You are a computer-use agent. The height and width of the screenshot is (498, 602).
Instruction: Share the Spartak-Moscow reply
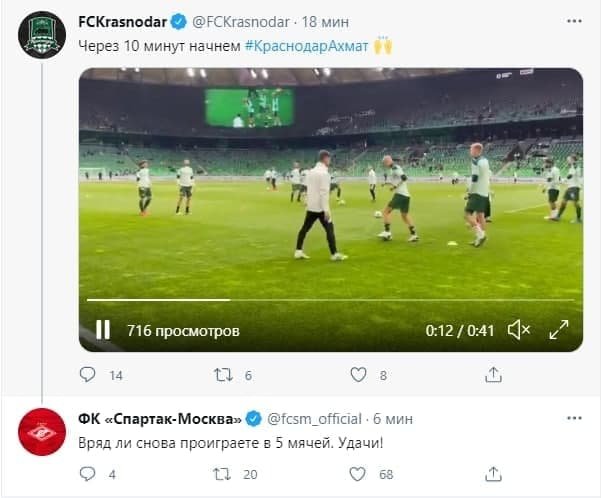(x=493, y=474)
